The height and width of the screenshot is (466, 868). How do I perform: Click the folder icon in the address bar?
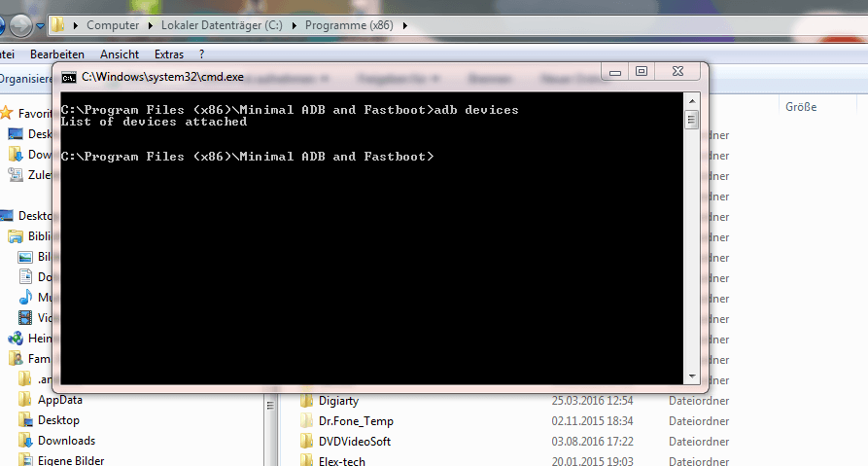57,25
